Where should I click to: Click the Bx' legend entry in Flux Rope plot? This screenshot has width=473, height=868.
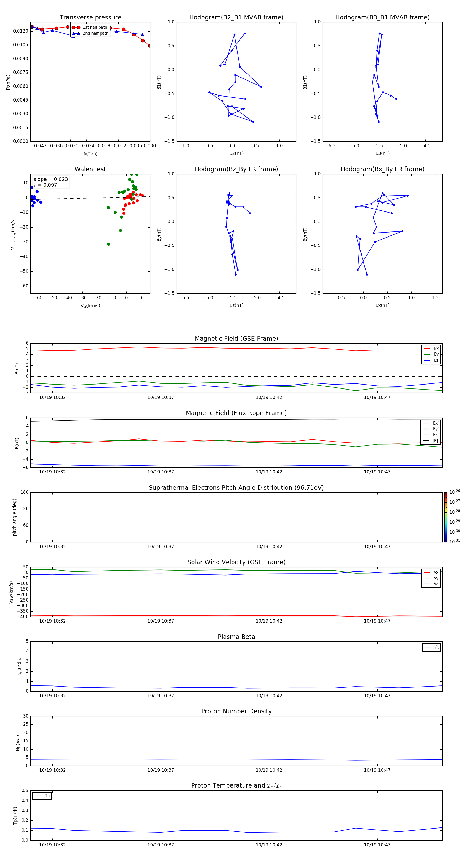click(x=431, y=423)
